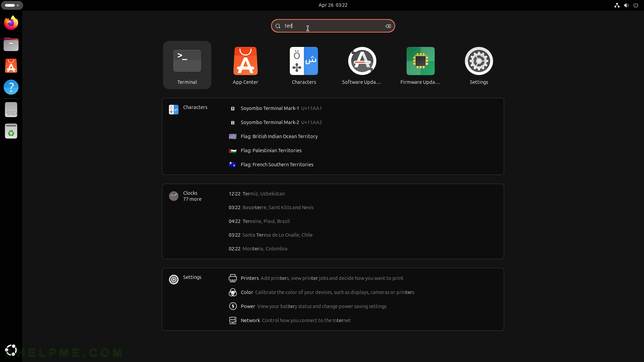Copy Soyombo Terminal Mark-1 character

364,108
